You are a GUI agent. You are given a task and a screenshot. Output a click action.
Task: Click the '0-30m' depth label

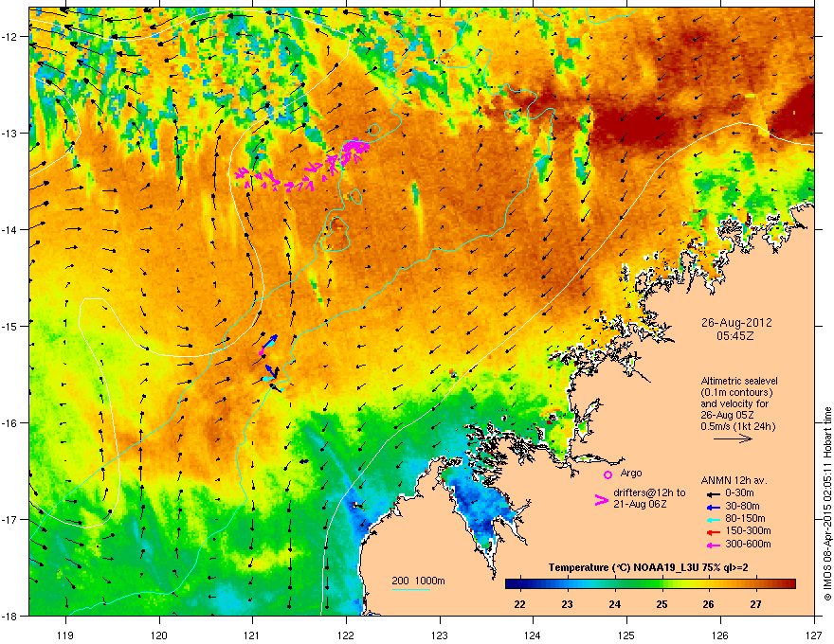coord(739,493)
